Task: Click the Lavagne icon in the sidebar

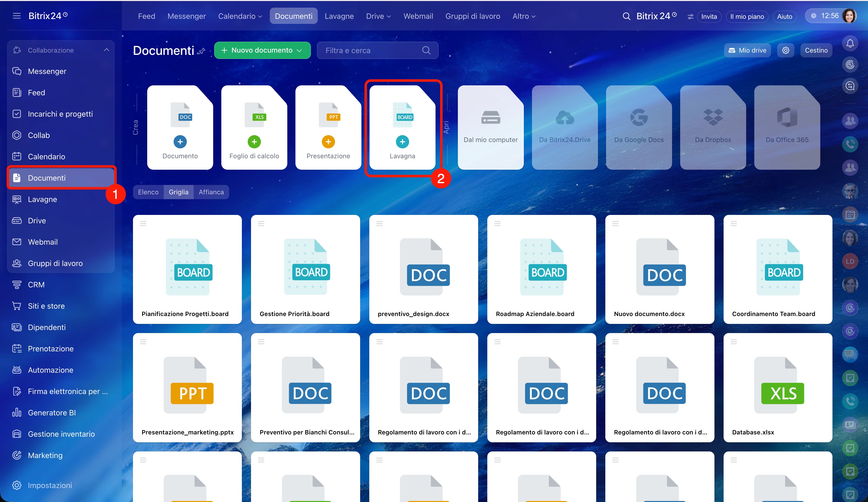Action: pyautogui.click(x=17, y=199)
